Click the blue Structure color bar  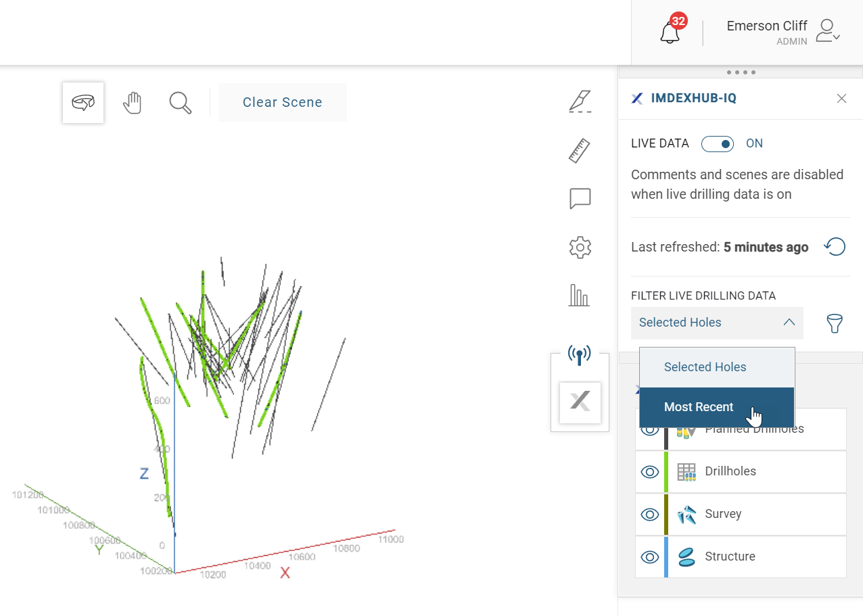pos(666,557)
